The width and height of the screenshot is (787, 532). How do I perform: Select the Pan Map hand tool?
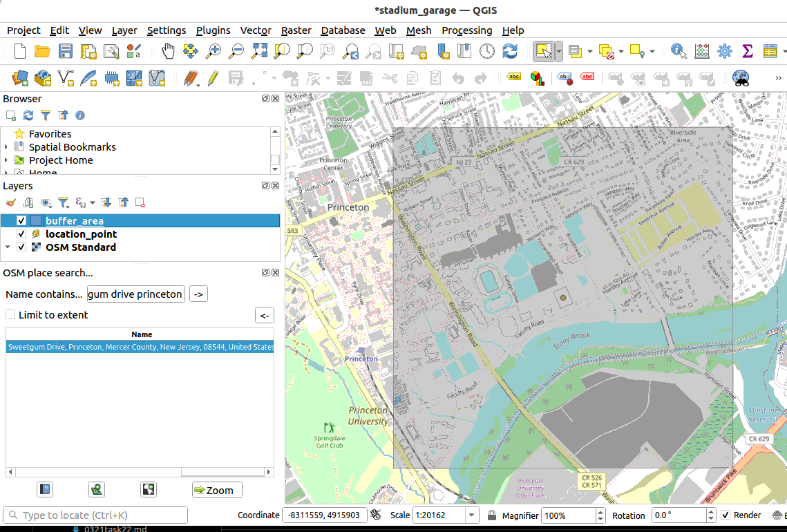pyautogui.click(x=168, y=51)
